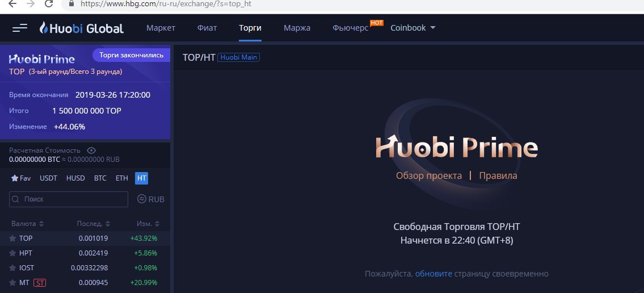Favorite the MT pair star

coord(12,283)
